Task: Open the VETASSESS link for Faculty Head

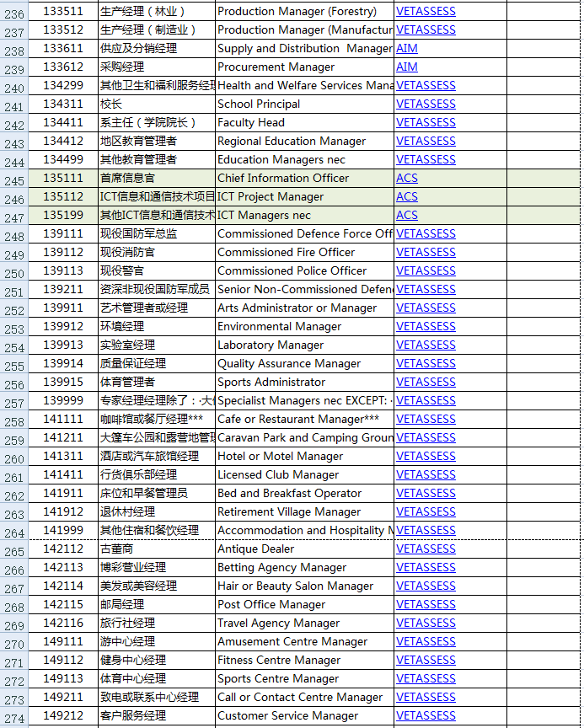Action: pos(426,122)
